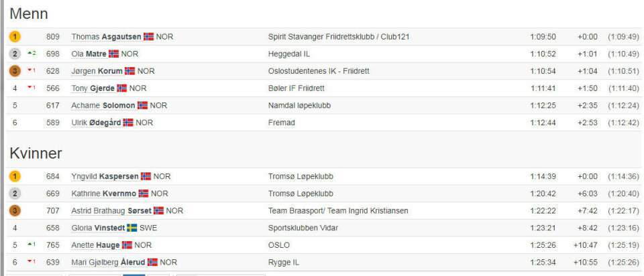
Task: Click the Swedish flag next to Gloria Vinstedt
Action: click(132, 228)
